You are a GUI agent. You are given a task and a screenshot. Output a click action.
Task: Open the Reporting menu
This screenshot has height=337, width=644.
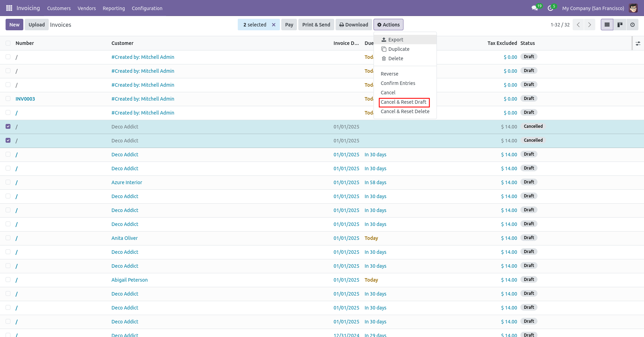click(x=114, y=8)
